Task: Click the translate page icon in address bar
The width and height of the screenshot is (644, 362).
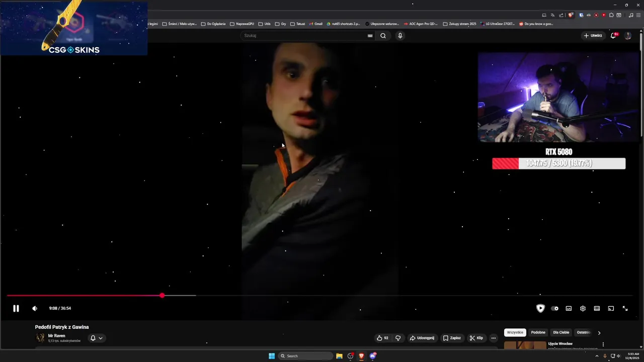Action: click(x=552, y=15)
